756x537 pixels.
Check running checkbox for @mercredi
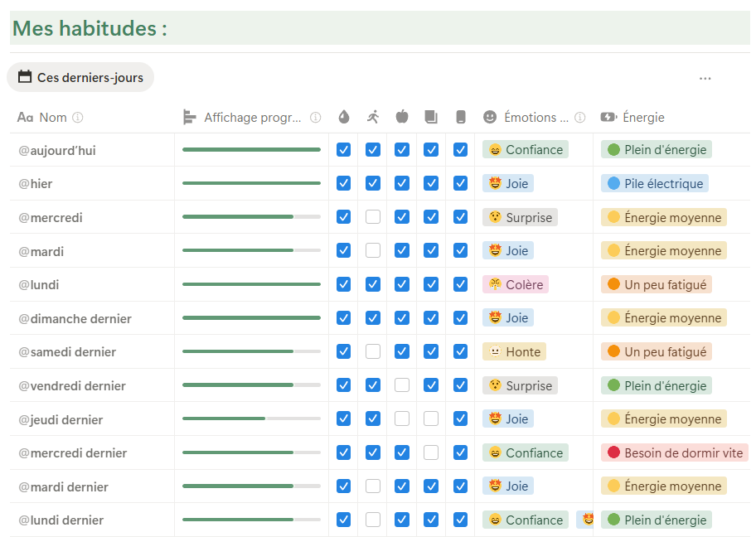point(373,217)
